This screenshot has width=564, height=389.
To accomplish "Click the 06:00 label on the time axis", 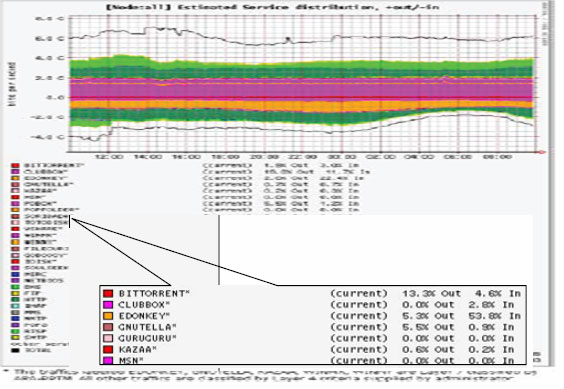I will point(458,157).
